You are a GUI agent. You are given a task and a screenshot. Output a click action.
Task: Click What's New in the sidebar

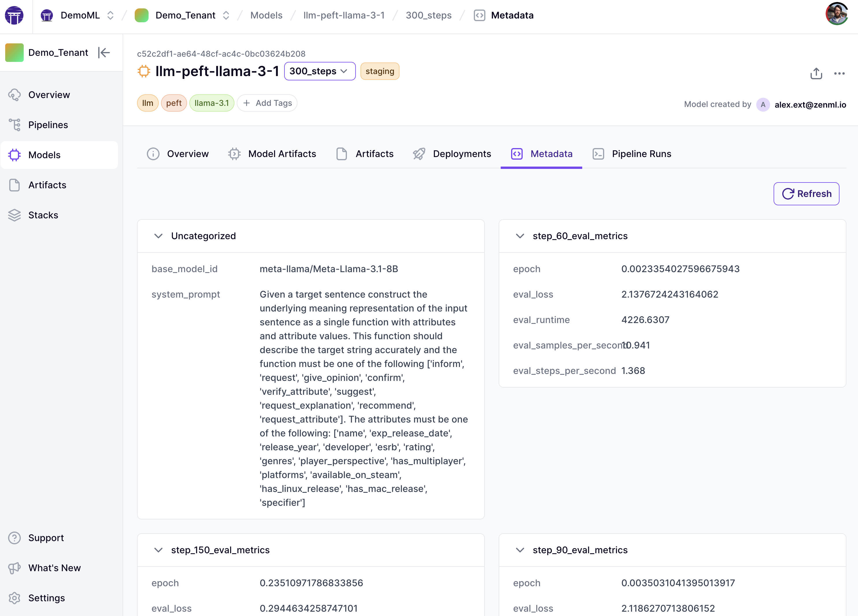pyautogui.click(x=54, y=568)
